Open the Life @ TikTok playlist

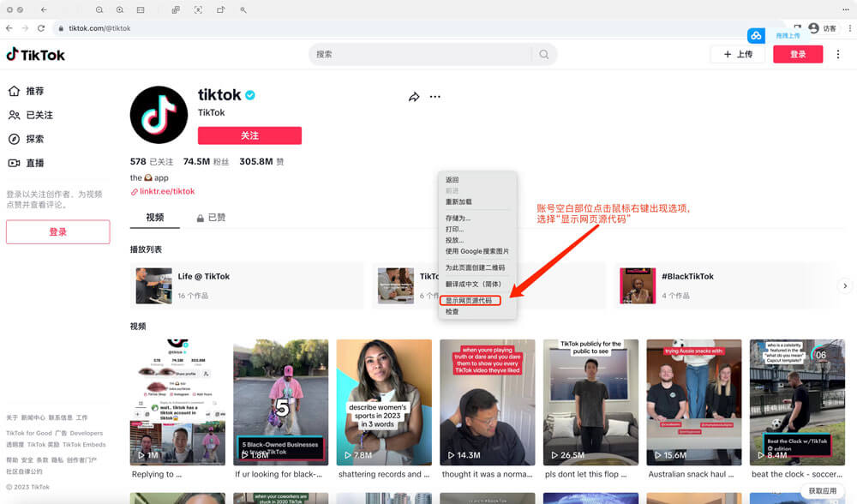point(247,285)
